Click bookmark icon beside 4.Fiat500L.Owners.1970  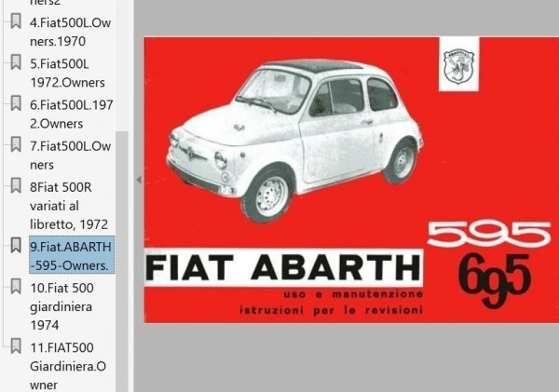[16, 21]
